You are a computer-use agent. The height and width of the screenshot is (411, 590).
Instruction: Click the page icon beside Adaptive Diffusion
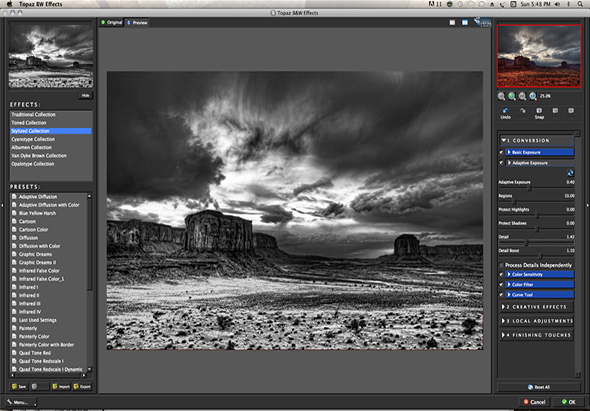point(14,196)
